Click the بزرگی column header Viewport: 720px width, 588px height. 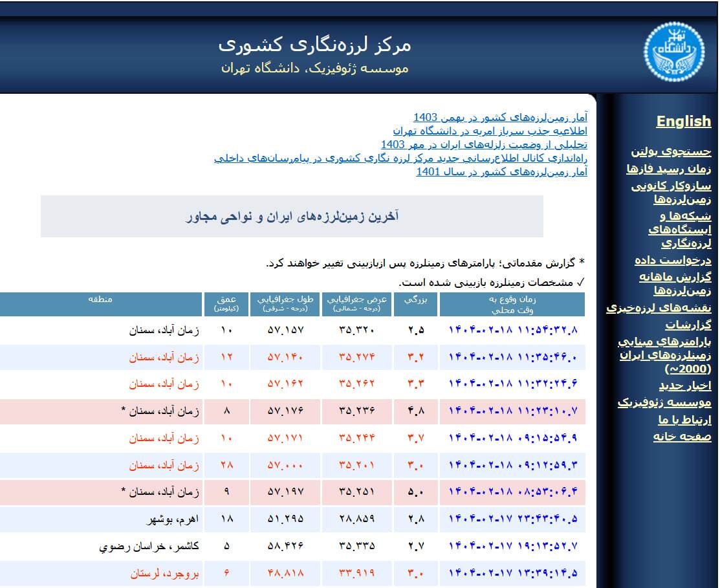[415, 304]
